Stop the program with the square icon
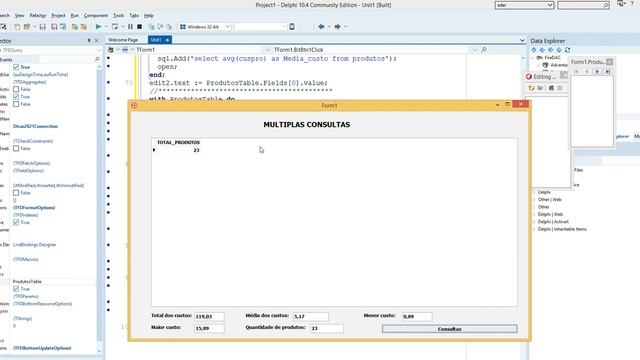The height and width of the screenshot is (360, 640). tap(140, 27)
